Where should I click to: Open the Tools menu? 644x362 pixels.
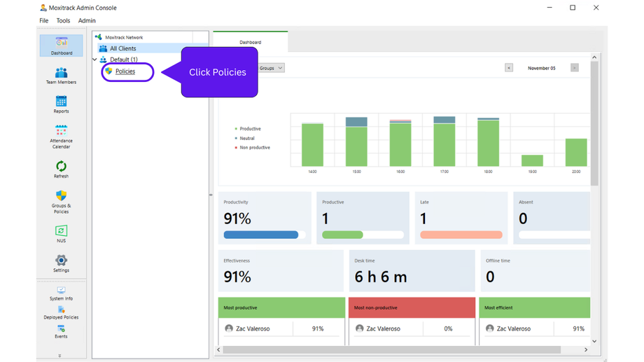pos(63,21)
